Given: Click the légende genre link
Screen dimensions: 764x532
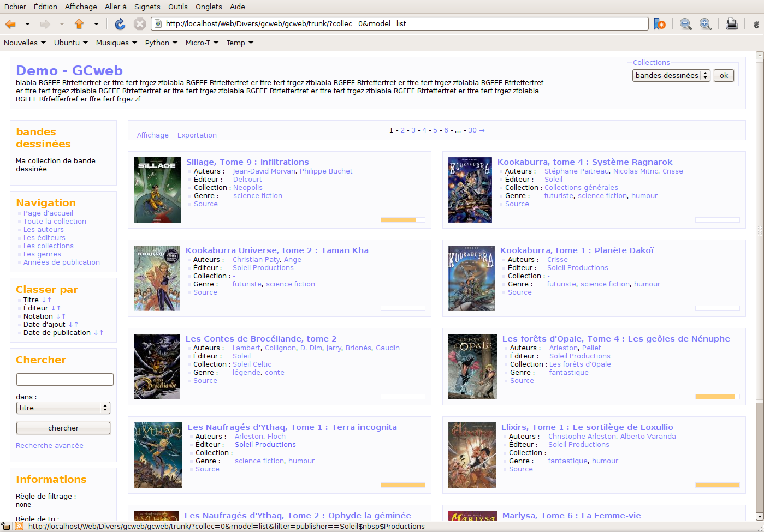Looking at the screenshot, I should coord(247,373).
